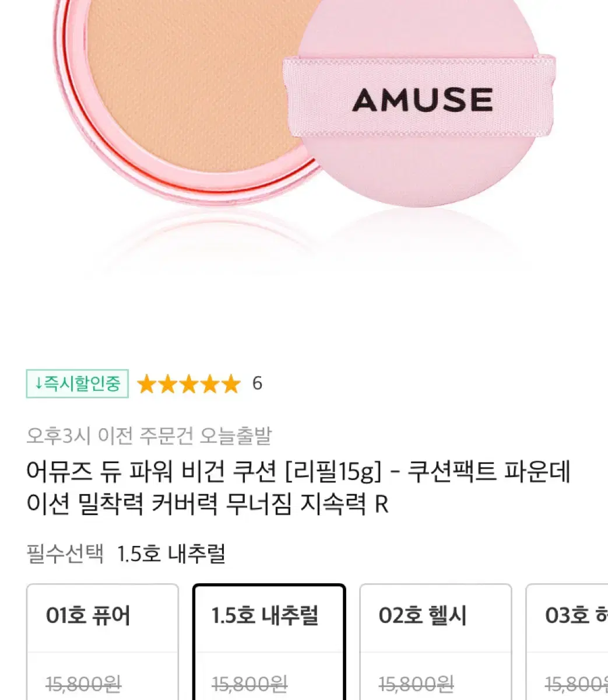Tap the beige cushion refill color pad

point(198,82)
